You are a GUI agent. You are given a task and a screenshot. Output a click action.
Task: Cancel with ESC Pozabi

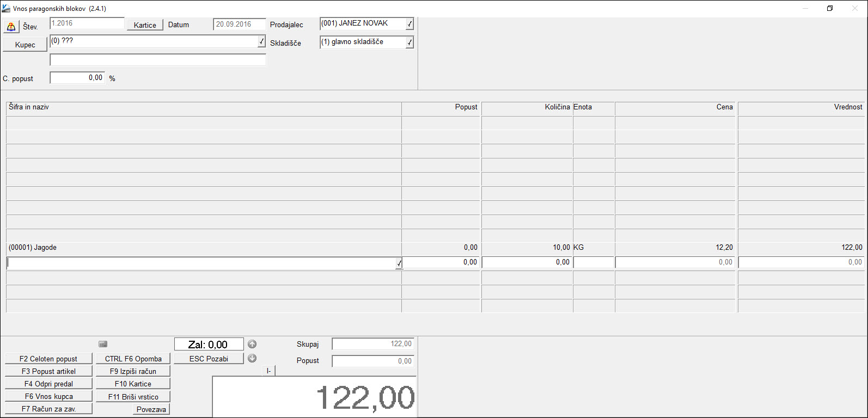point(209,359)
